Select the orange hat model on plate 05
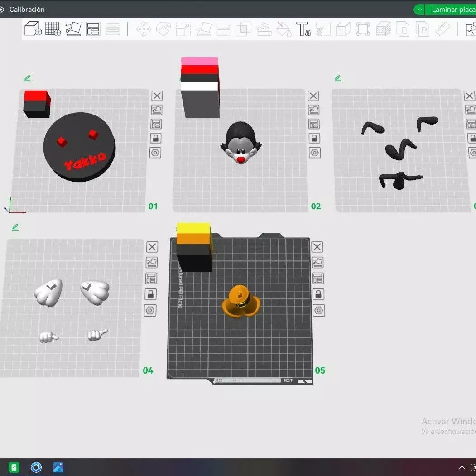 pos(241,301)
